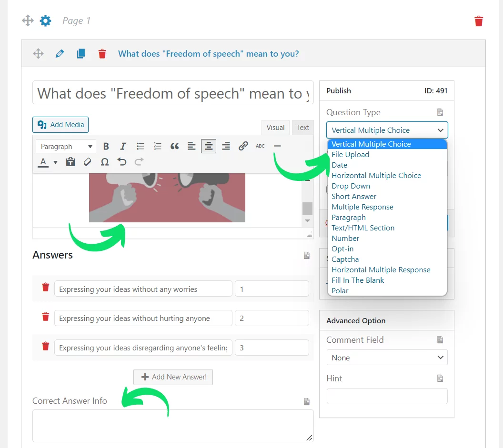Click the pencil edit question icon
This screenshot has width=503, height=448.
(x=60, y=53)
